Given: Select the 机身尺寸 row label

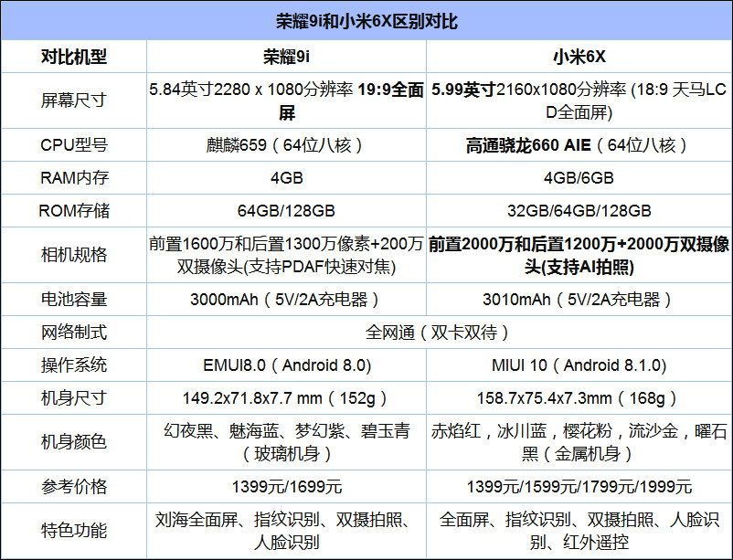Looking at the screenshot, I should (74, 397).
